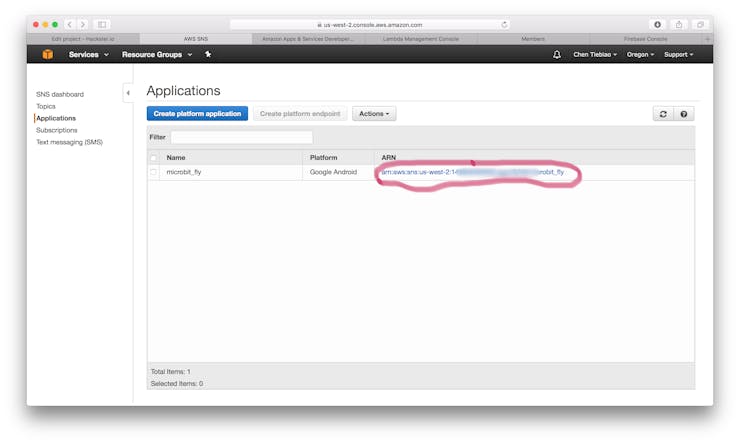Open the Support dropdown menu
The height and width of the screenshot is (444, 740).
coord(678,55)
